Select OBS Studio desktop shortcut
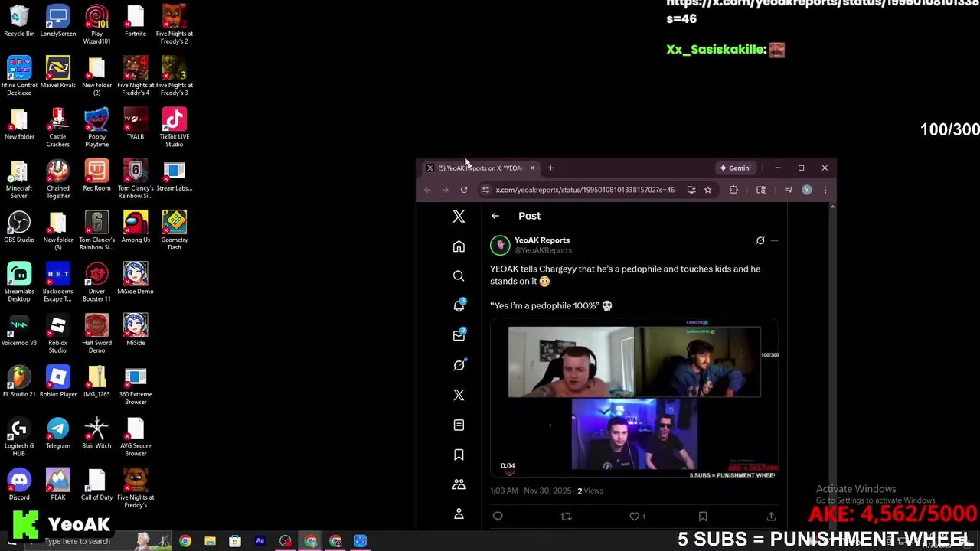This screenshot has height=551, width=980. [x=19, y=227]
